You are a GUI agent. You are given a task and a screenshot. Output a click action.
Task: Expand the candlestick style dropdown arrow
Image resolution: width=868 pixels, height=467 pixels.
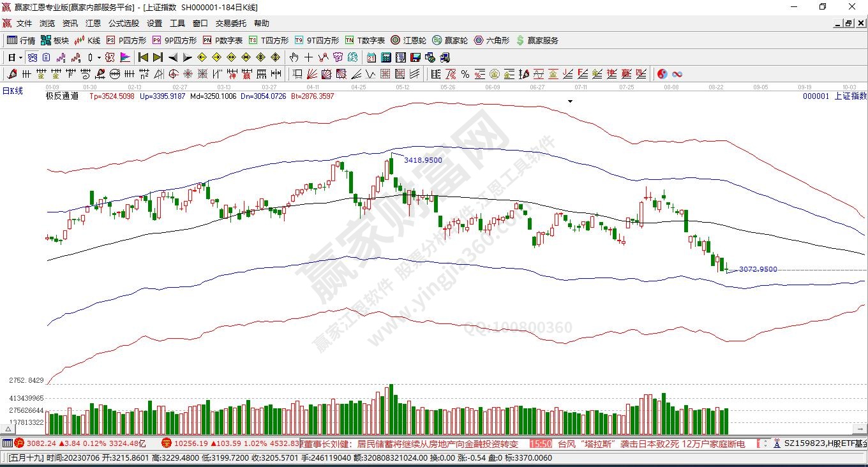click(x=99, y=57)
